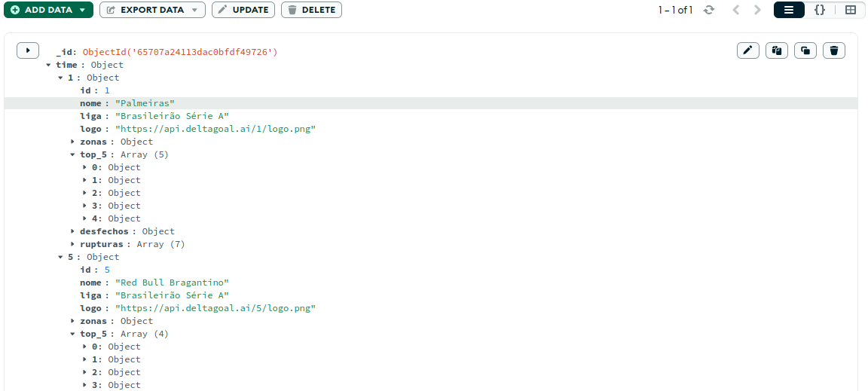The image size is (868, 391).
Task: Expand the rupturas Array (7) field
Action: 73,244
